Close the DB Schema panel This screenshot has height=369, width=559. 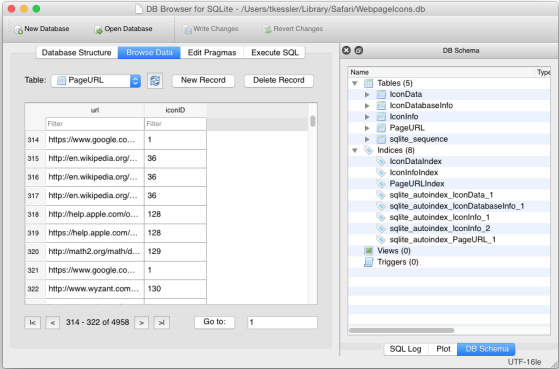[346, 50]
